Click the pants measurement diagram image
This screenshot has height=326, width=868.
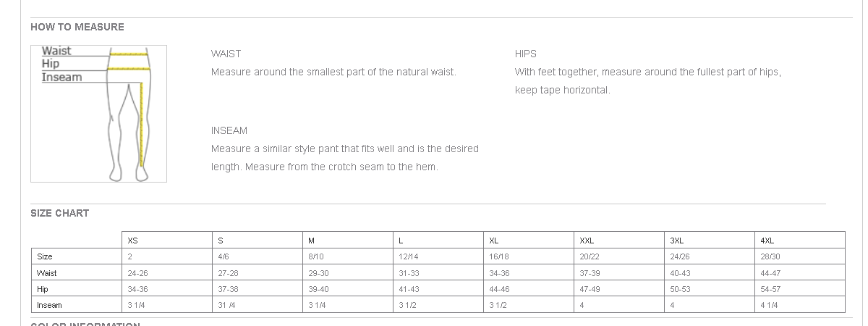98,114
